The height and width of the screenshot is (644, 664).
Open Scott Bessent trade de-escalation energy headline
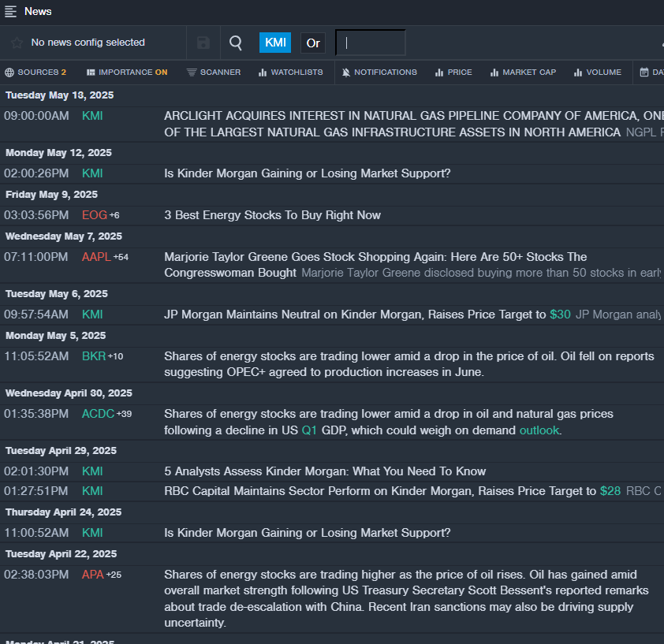pyautogui.click(x=407, y=599)
